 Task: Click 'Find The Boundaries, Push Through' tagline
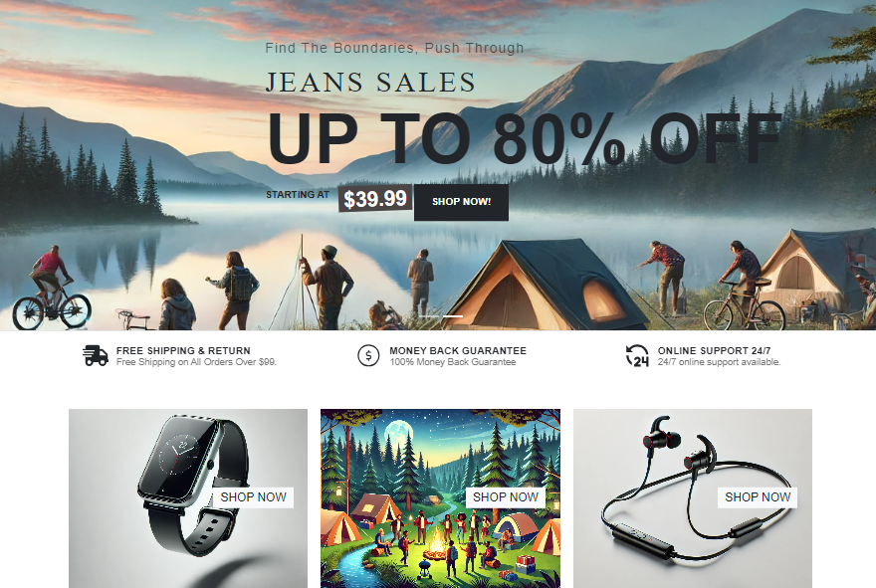click(x=394, y=49)
